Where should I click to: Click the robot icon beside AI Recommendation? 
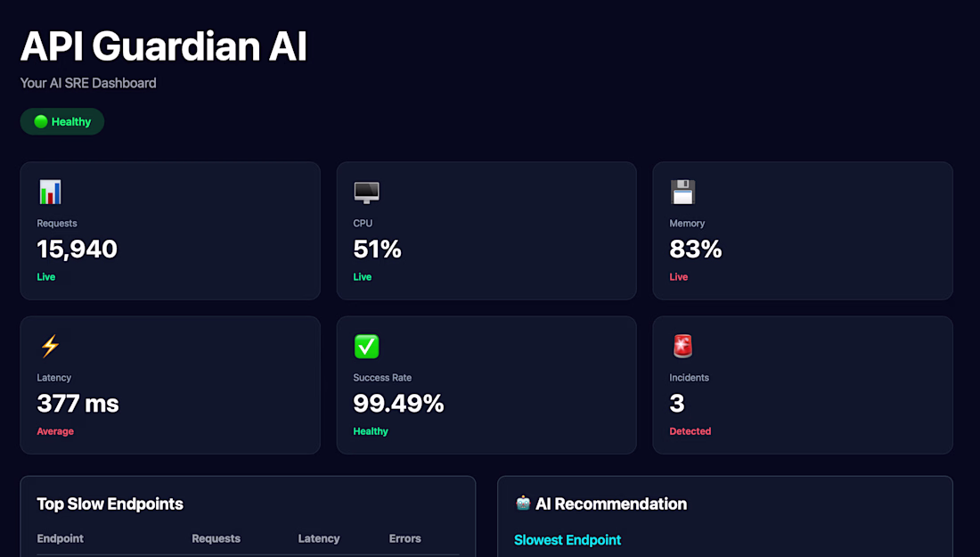tap(523, 503)
